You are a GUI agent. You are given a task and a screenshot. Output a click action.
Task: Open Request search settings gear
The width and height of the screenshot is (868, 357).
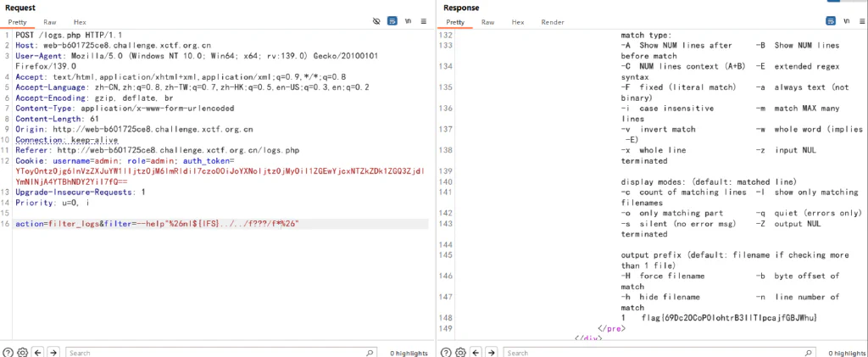coord(22,353)
